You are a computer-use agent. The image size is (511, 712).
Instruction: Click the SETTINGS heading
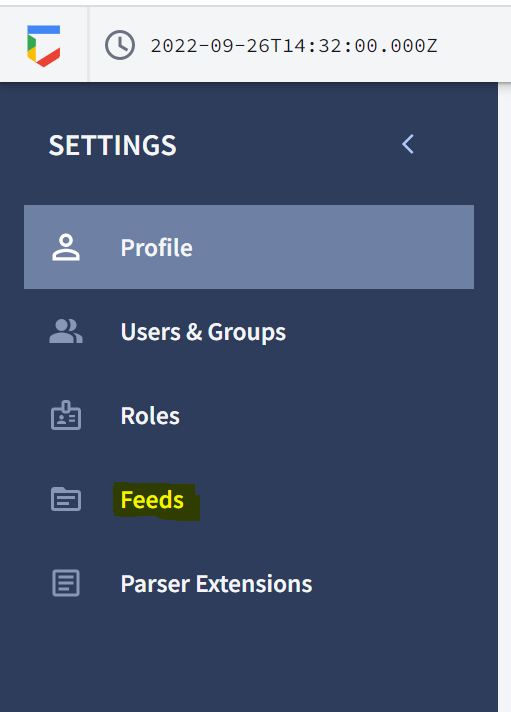point(113,145)
